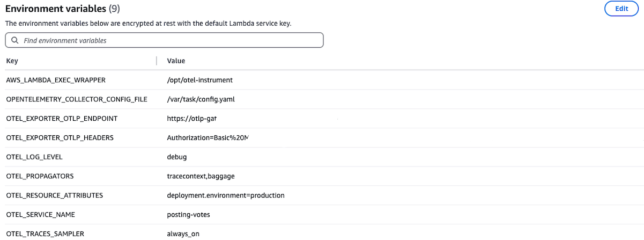Select the OTEL_SERVICE_NAME key
The image size is (644, 240).
(41, 214)
